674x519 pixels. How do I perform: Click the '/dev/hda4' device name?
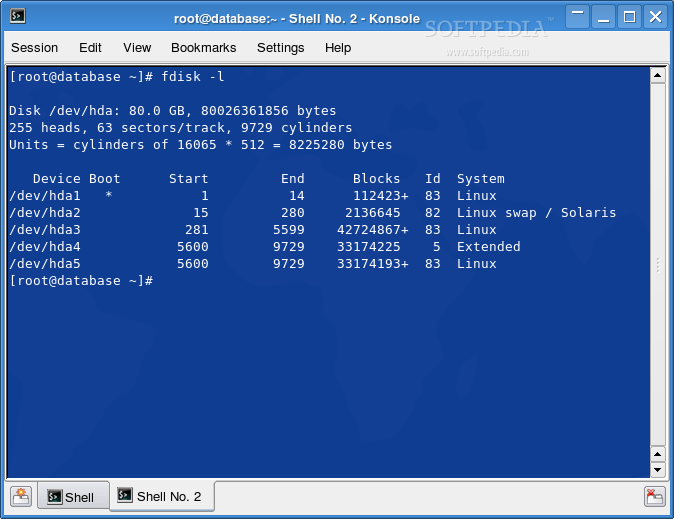point(45,246)
